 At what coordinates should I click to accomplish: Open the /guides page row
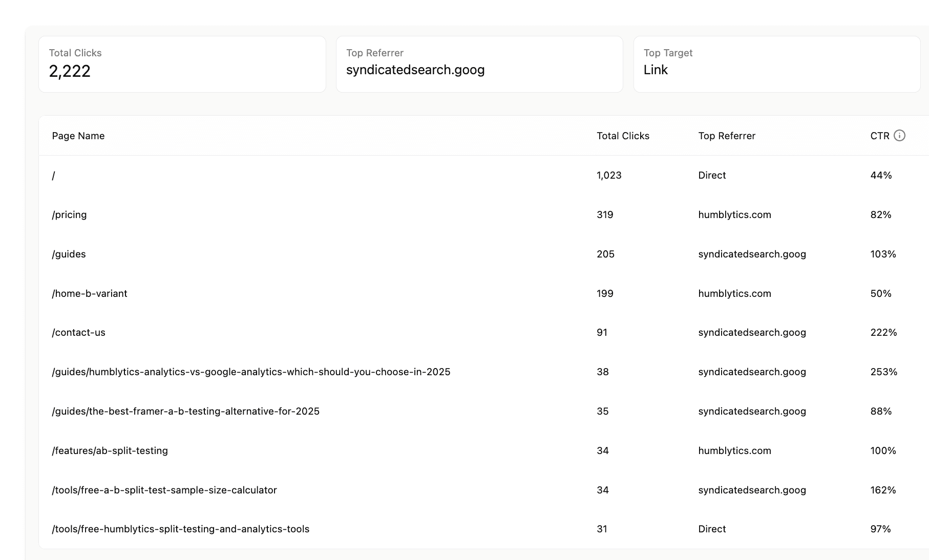[x=484, y=254]
